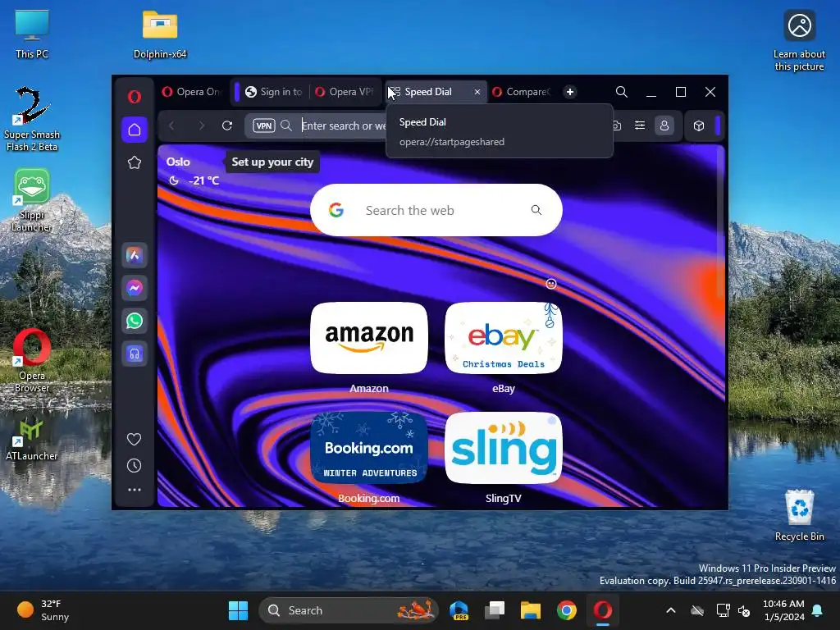Toggle the VPN badge in address bar

(264, 126)
